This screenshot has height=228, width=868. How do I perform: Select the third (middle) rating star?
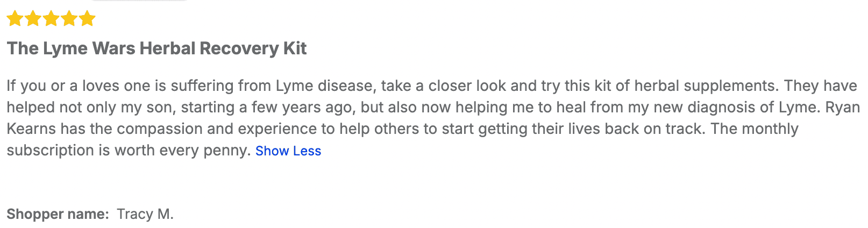51,19
